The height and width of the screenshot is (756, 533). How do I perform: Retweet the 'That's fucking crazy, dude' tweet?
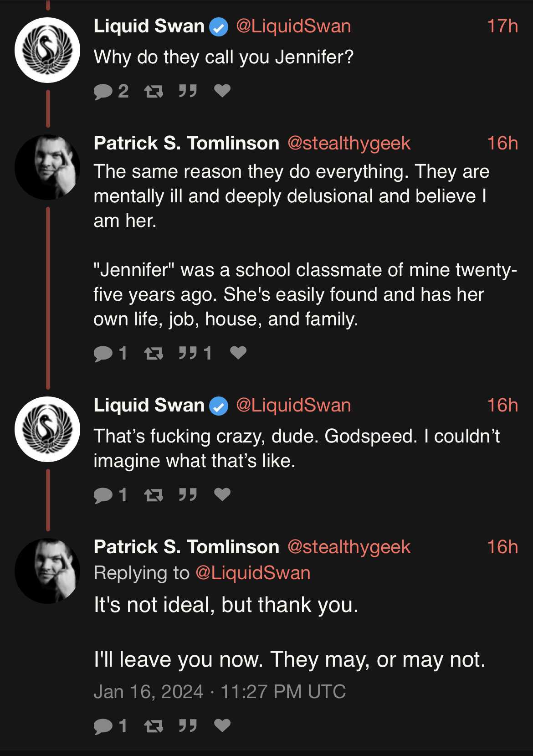pos(154,495)
